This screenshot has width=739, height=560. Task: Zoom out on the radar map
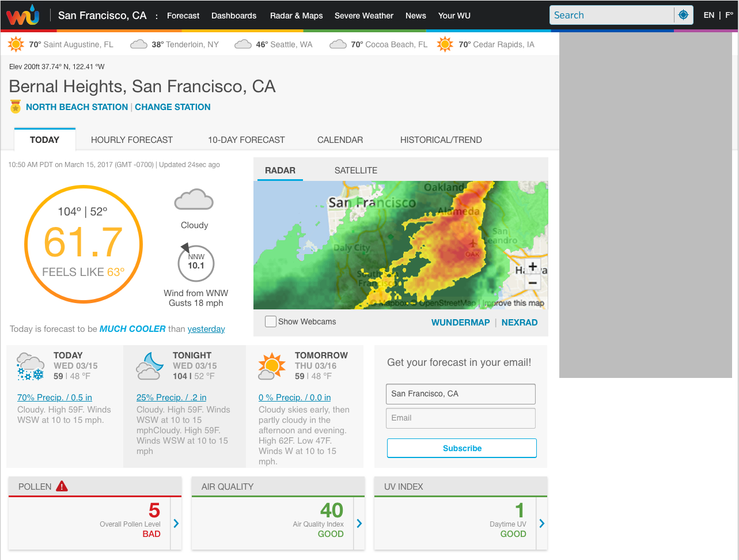pyautogui.click(x=533, y=283)
